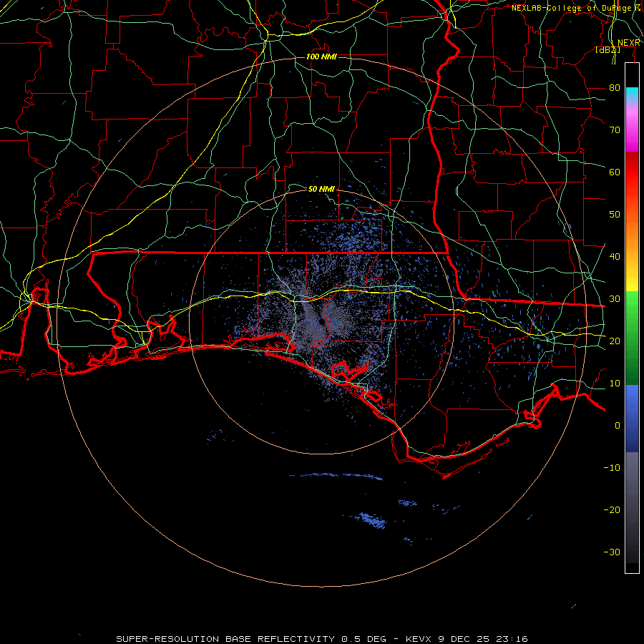Viewport: 644px width, 644px height.
Task: Click the "100 NMI" range ring label
Action: click(x=321, y=57)
